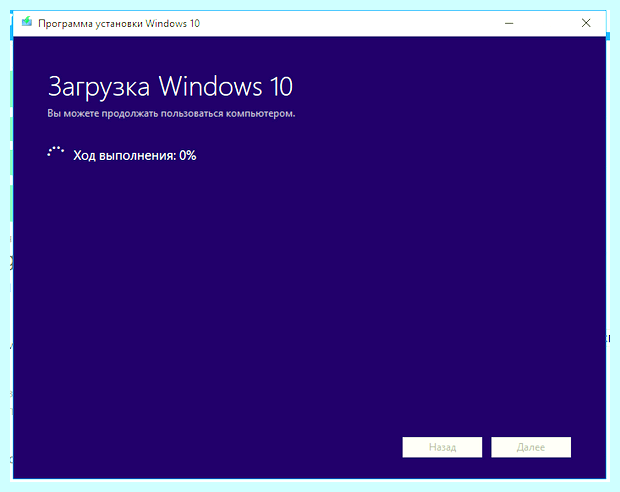Screen dimensions: 620x492
Task: Click the word Вы starting the subtitle
Action: (54, 113)
